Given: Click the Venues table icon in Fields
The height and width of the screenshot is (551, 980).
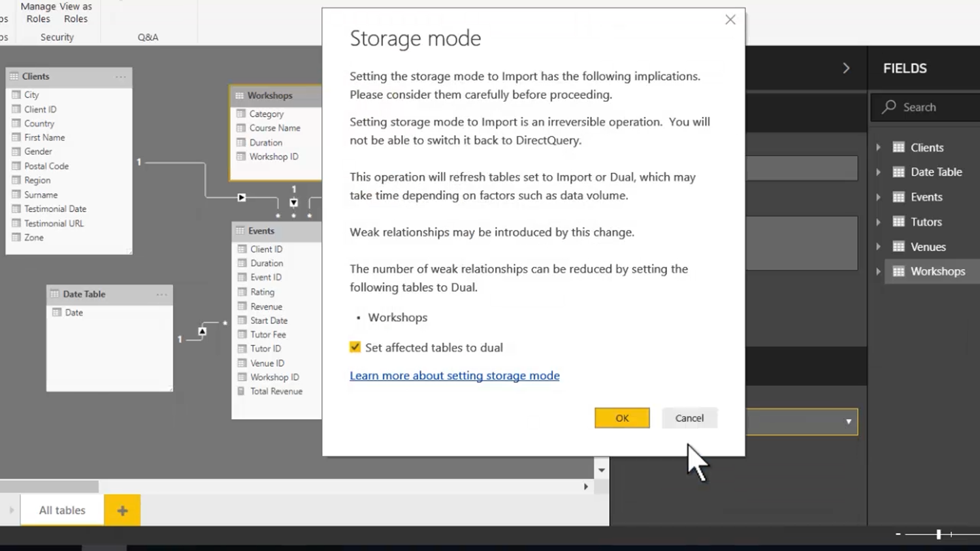Looking at the screenshot, I should [899, 247].
